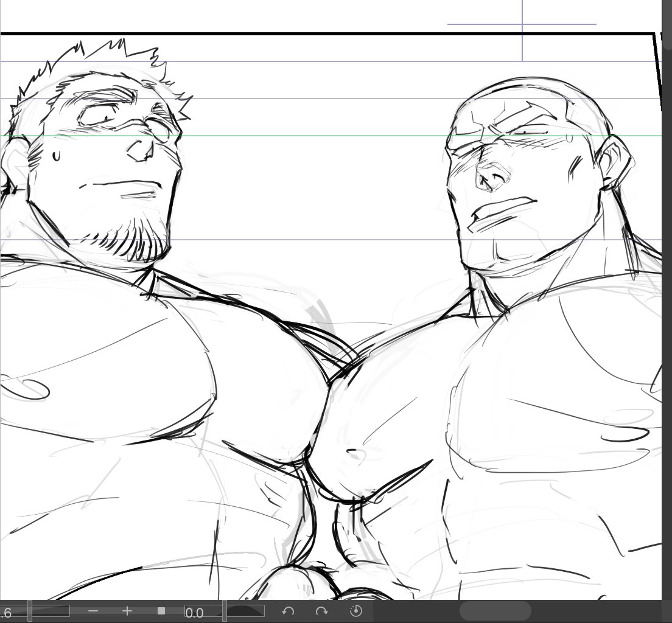672x623 pixels.
Task: Click the zoom scale slider handle
Action: (30, 611)
